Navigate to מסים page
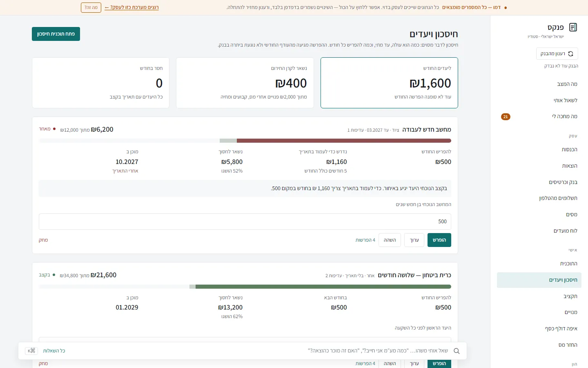 [x=539, y=215]
